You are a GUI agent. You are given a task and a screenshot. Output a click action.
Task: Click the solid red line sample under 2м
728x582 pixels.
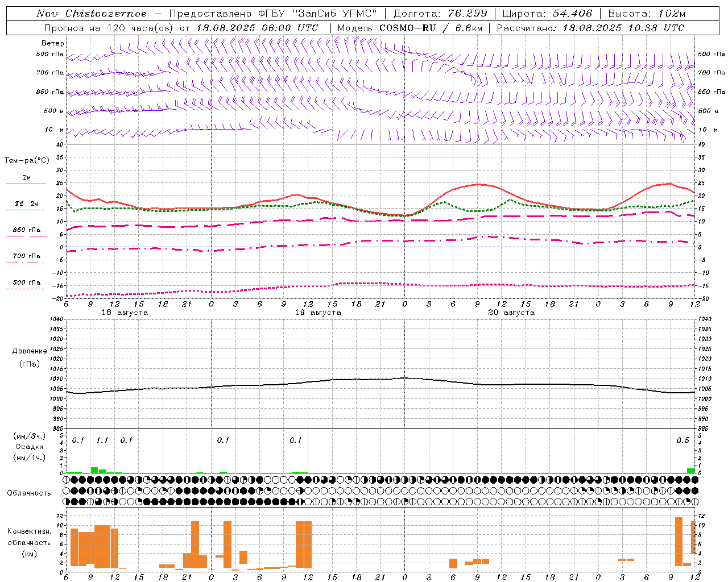pyautogui.click(x=26, y=184)
